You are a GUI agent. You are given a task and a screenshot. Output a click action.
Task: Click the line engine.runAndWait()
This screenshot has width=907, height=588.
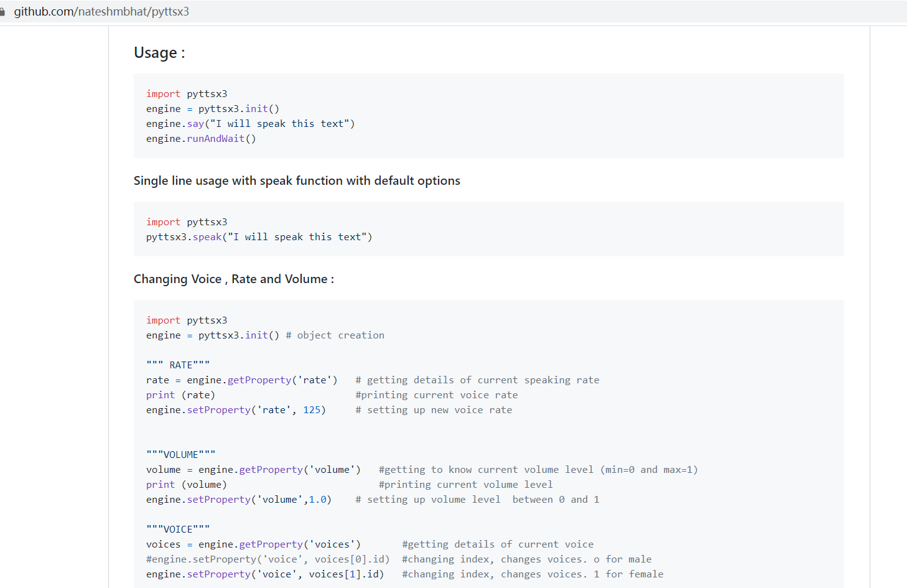tap(201, 139)
